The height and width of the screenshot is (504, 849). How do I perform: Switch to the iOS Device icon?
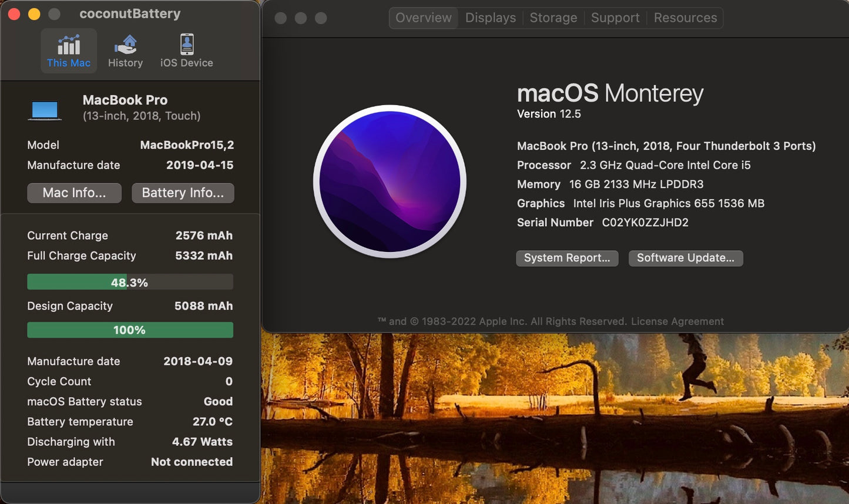pyautogui.click(x=186, y=45)
